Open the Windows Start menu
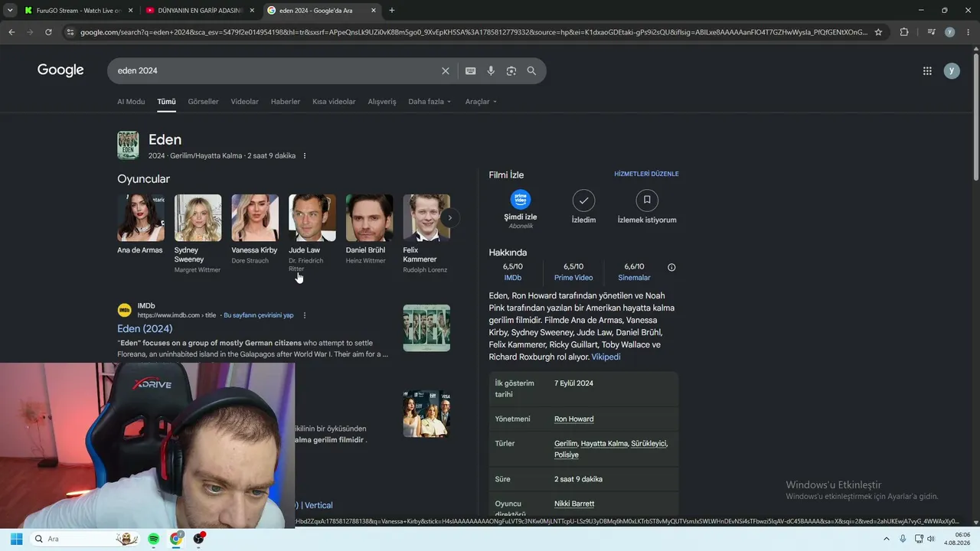The image size is (980, 551). (16, 539)
